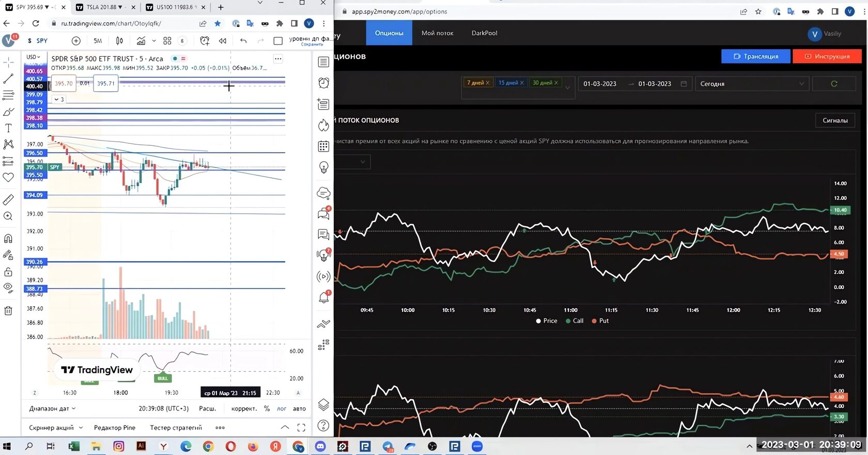Remove all drawings with trash icon
The width and height of the screenshot is (868, 455).
[x=8, y=311]
